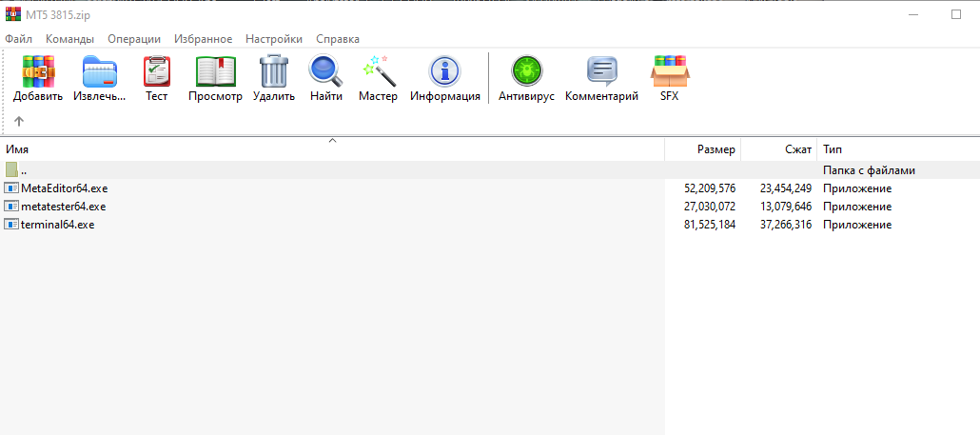The width and height of the screenshot is (980, 435).
Task: Click the Добавить (Add) toolbar icon
Action: 38,71
